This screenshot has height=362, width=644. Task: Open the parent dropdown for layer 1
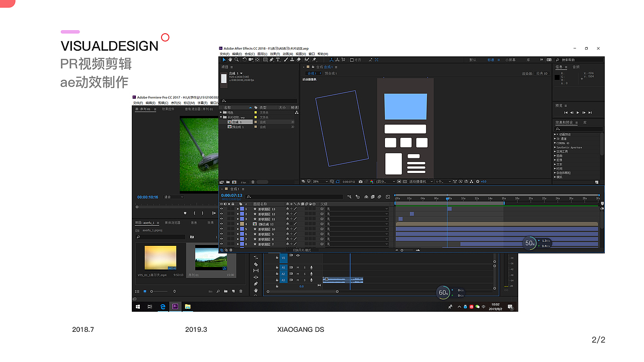pyautogui.click(x=357, y=209)
